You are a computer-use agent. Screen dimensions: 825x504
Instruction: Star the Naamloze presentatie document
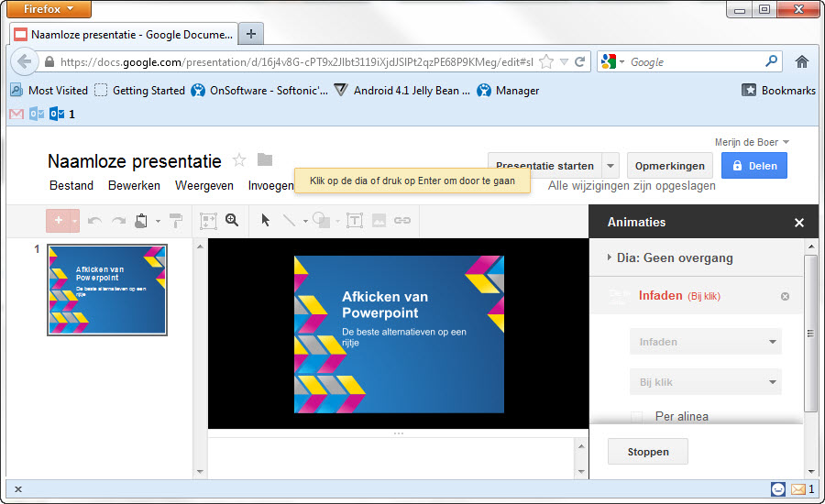(239, 160)
